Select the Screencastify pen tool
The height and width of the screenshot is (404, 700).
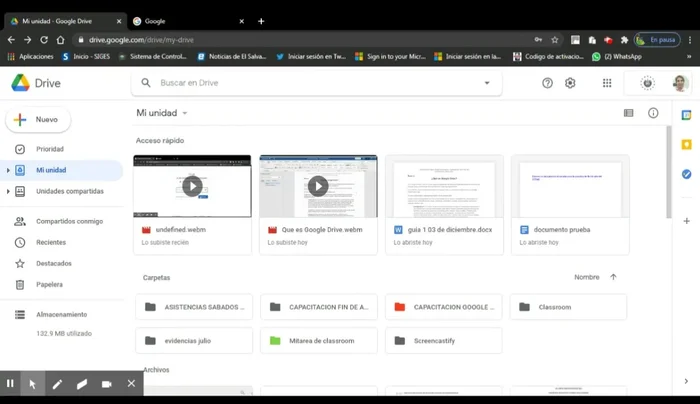57,384
